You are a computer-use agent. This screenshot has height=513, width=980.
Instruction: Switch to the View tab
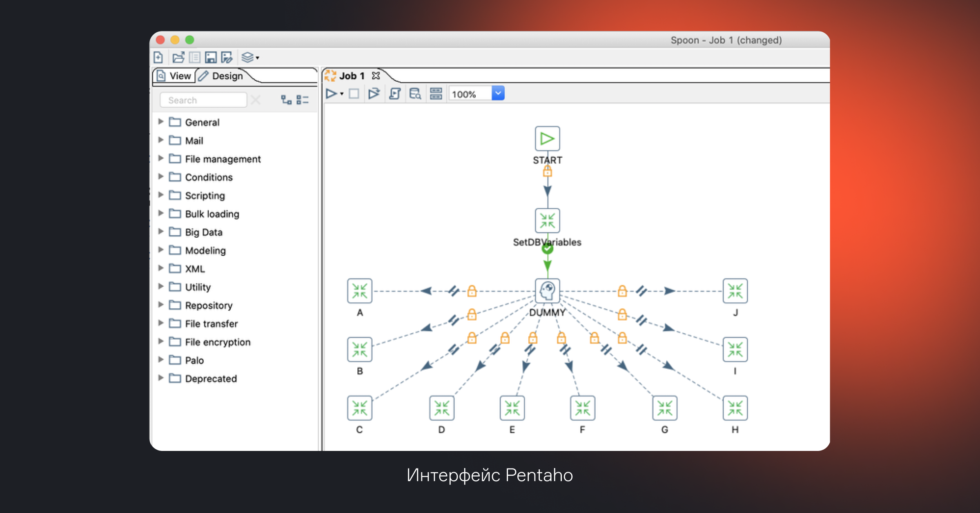pos(174,76)
